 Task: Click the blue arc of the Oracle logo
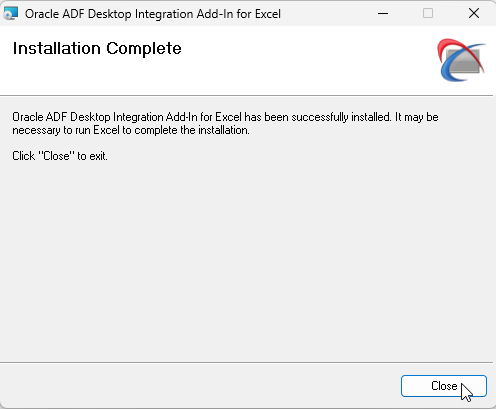(450, 68)
